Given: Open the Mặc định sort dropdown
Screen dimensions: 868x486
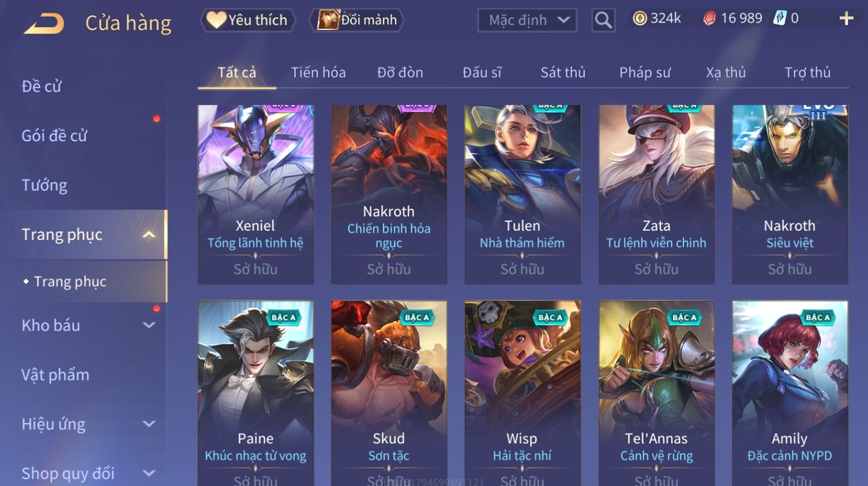Looking at the screenshot, I should point(527,21).
